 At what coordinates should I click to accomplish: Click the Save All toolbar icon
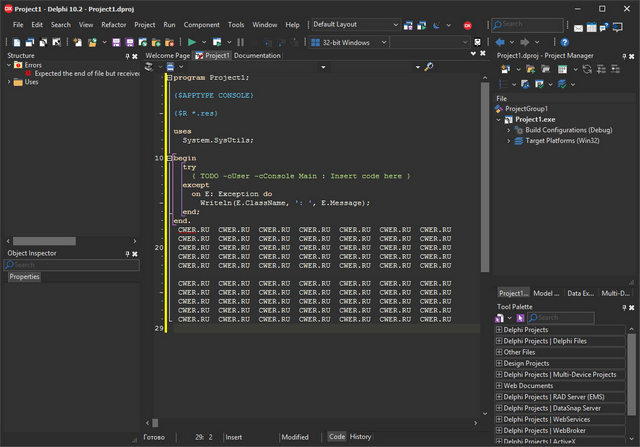tap(130, 42)
